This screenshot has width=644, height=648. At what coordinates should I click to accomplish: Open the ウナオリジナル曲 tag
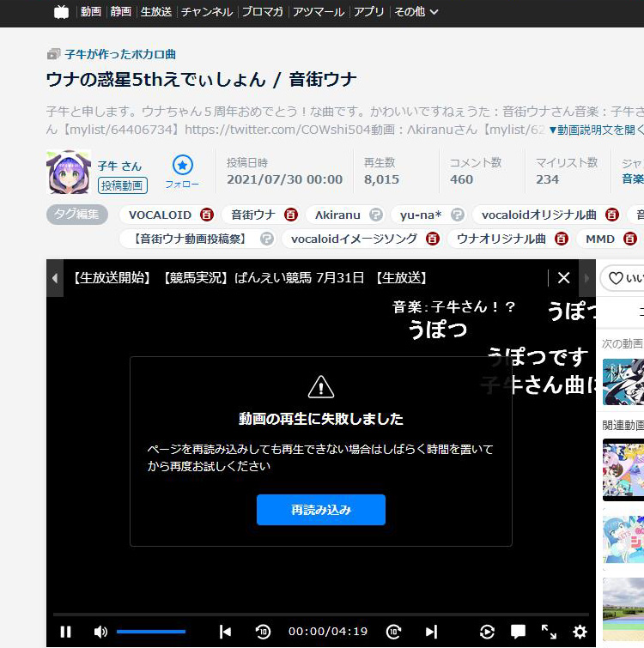[501, 239]
